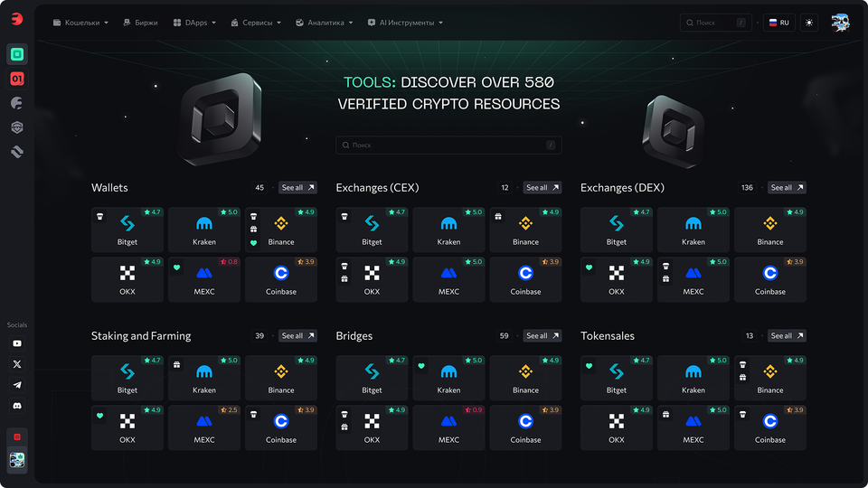The image size is (868, 488).
Task: Open the shield badge sidebar icon
Action: [x=17, y=127]
